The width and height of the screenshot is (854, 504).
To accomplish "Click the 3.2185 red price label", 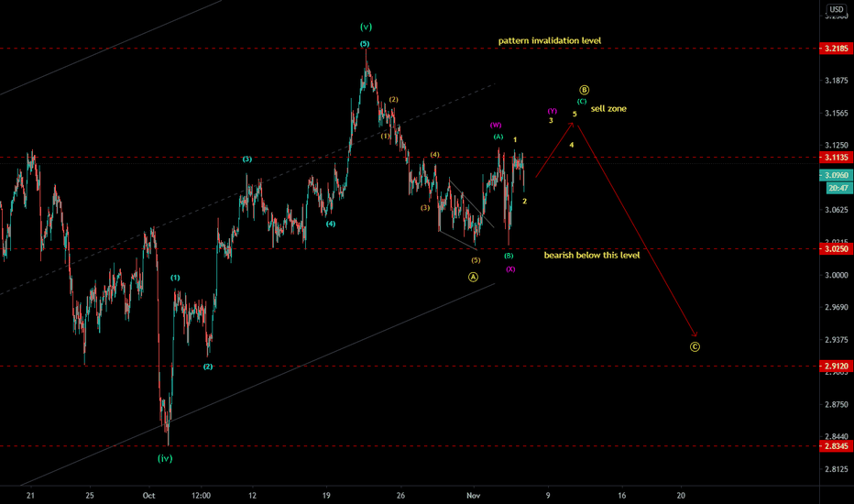I will (x=836, y=49).
